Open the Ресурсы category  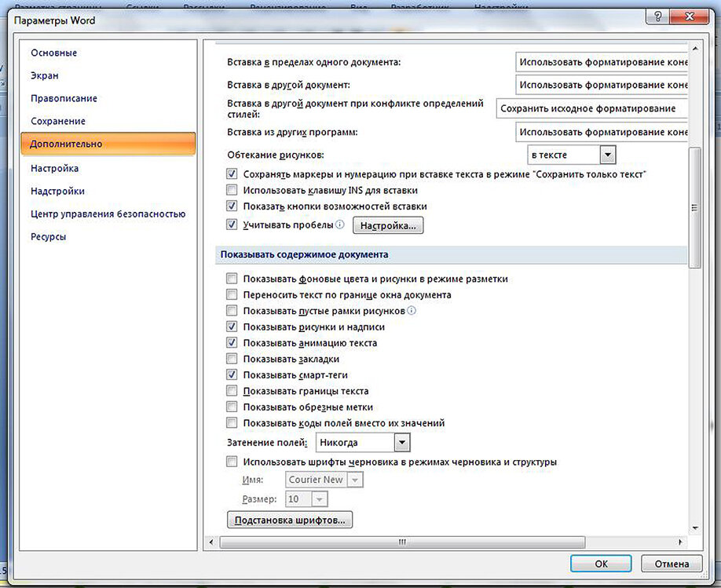(x=48, y=237)
